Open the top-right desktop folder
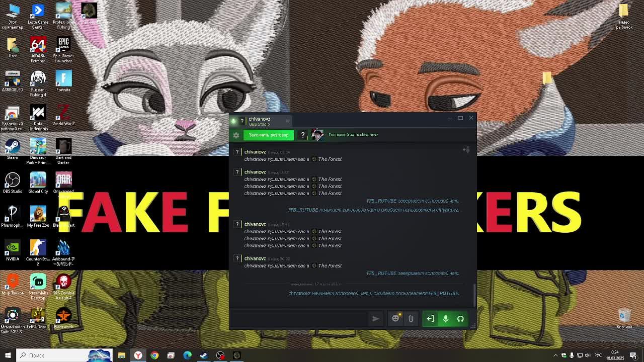644x362 pixels. coord(624,17)
